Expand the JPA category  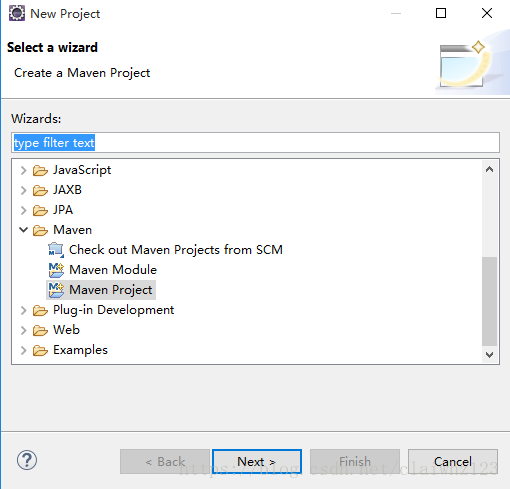(23, 210)
